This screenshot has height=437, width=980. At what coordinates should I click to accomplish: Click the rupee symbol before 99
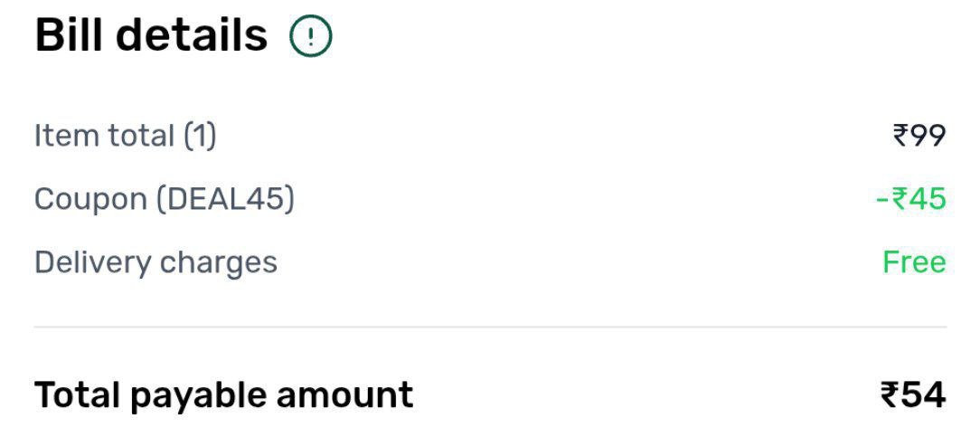(x=900, y=136)
